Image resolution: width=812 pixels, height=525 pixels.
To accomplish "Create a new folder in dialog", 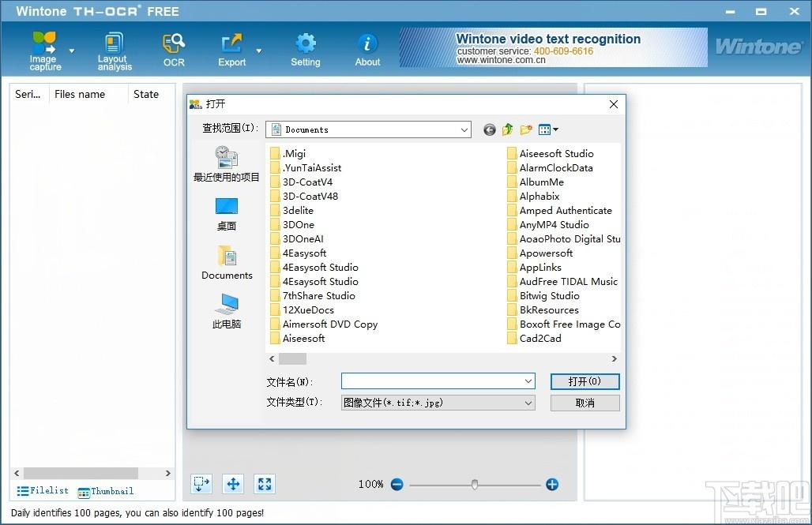I will click(526, 129).
